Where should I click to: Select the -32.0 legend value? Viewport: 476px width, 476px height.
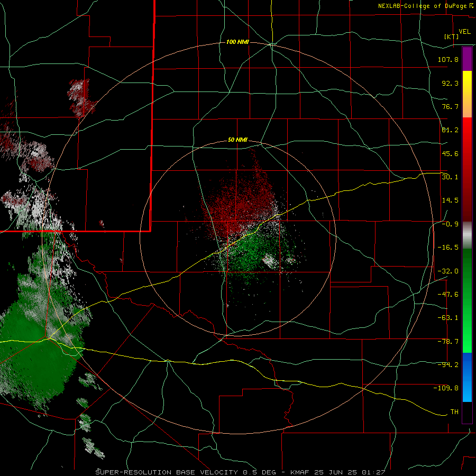(448, 271)
